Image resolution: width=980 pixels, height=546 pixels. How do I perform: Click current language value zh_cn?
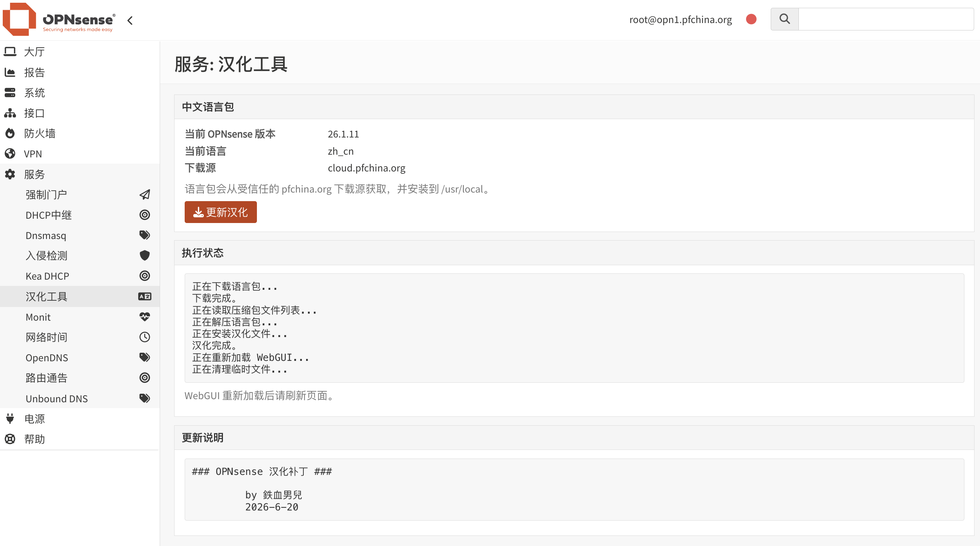(340, 151)
